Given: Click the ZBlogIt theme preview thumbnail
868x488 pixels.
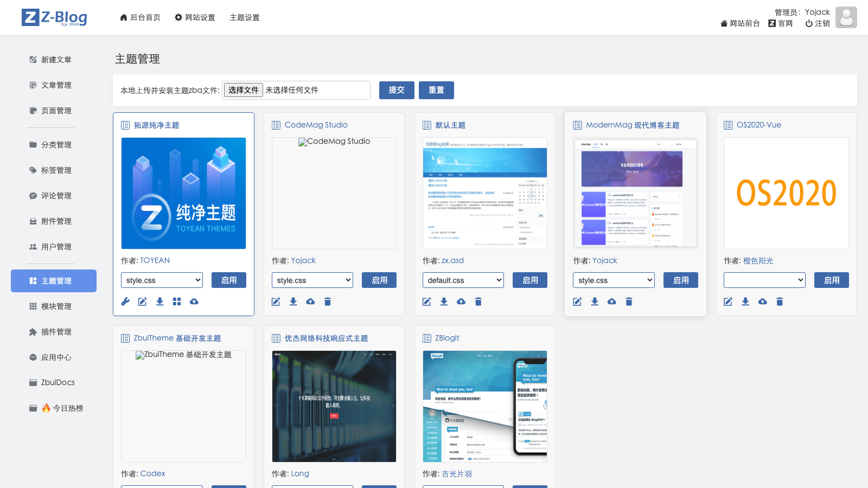Looking at the screenshot, I should pyautogui.click(x=485, y=406).
